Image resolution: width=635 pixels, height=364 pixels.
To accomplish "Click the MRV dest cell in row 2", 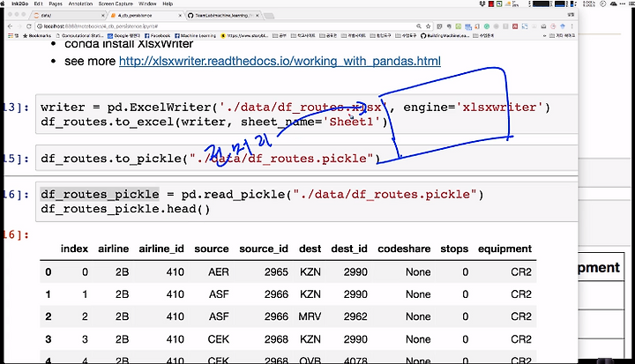I will coord(310,316).
